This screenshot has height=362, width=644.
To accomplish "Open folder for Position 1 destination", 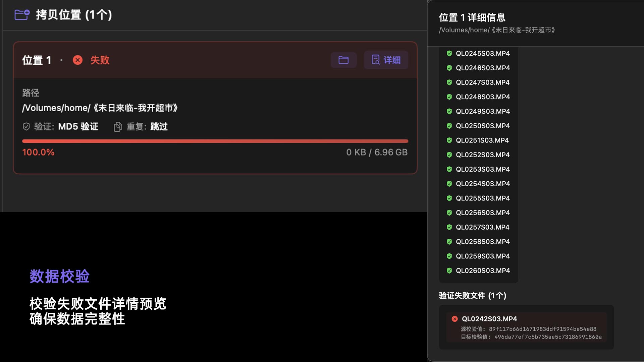I will (343, 60).
